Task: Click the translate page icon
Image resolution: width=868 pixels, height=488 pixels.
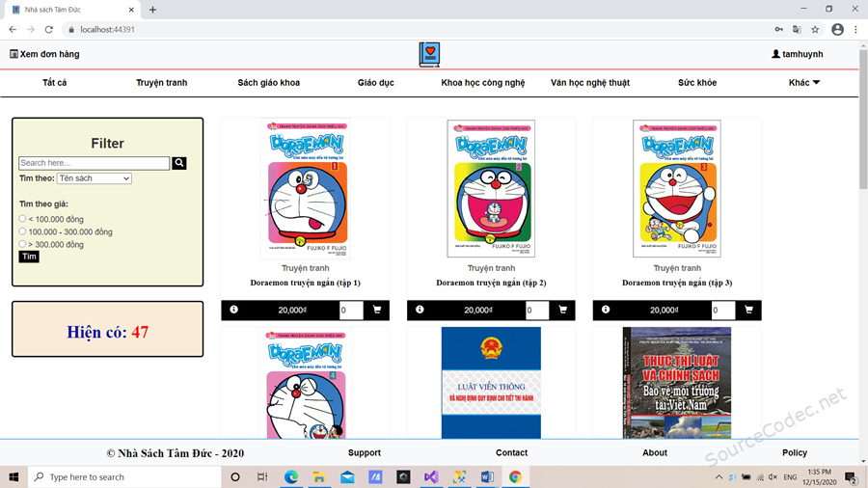Action: tap(797, 29)
